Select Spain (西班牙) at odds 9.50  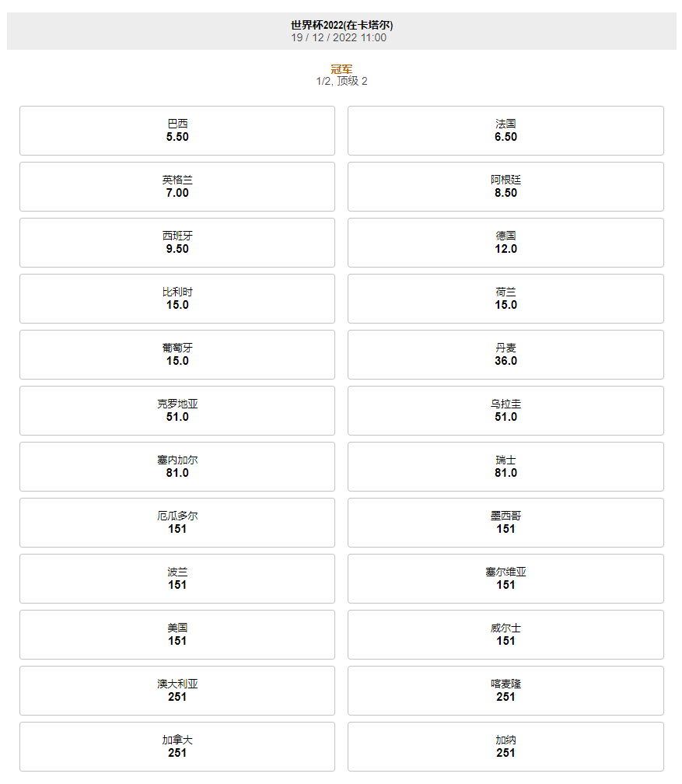177,243
